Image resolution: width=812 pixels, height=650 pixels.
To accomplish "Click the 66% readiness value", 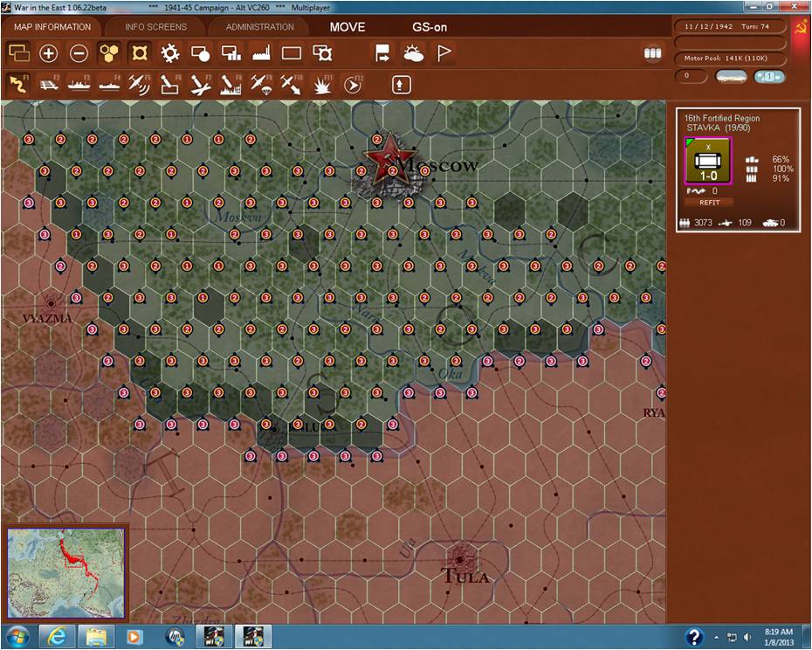I will pos(781,160).
